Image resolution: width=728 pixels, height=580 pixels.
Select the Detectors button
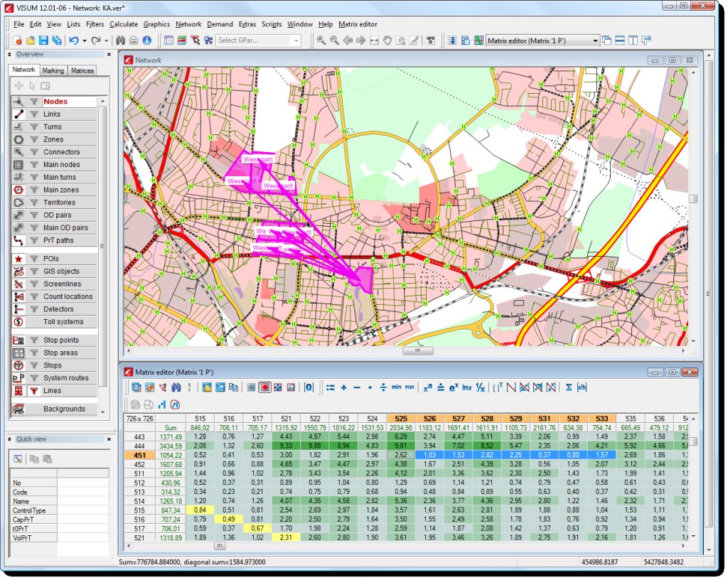pos(55,309)
